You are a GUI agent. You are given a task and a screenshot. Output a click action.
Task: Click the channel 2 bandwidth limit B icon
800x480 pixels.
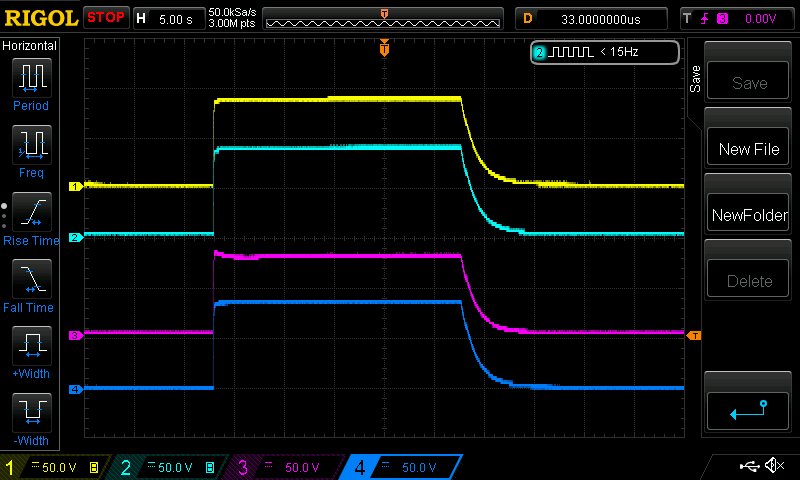[210, 467]
